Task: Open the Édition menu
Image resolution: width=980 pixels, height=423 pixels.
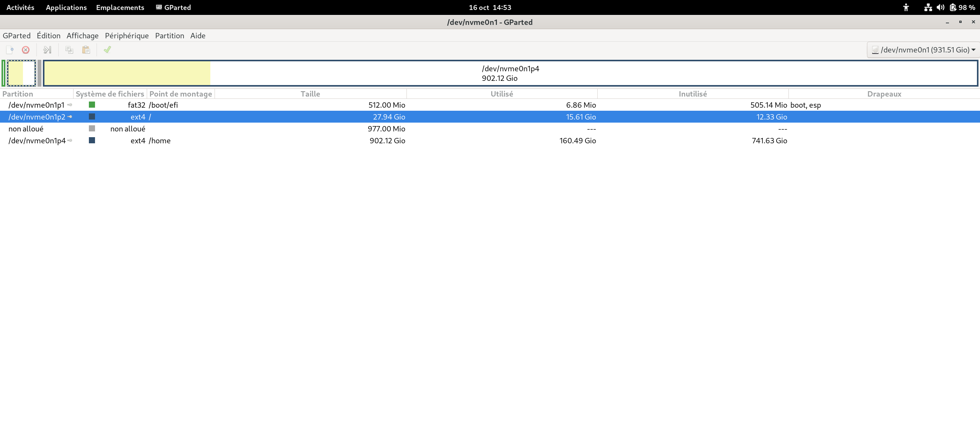Action: (49, 36)
